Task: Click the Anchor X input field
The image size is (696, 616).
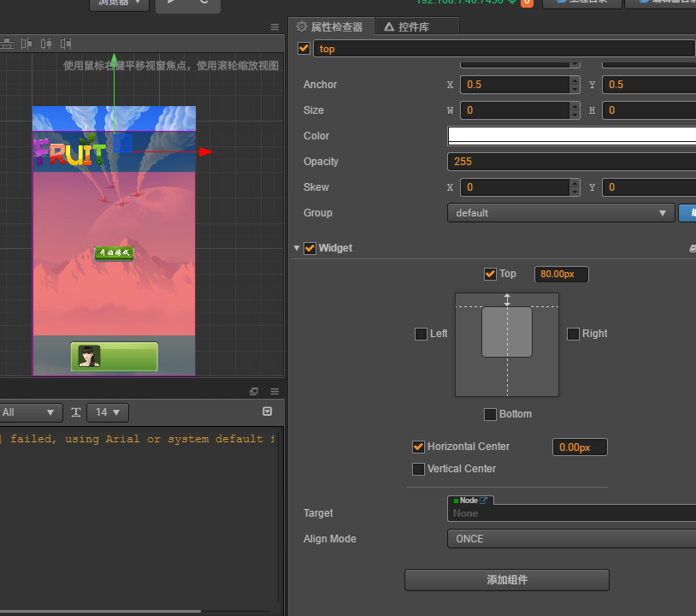Action: pyautogui.click(x=515, y=85)
